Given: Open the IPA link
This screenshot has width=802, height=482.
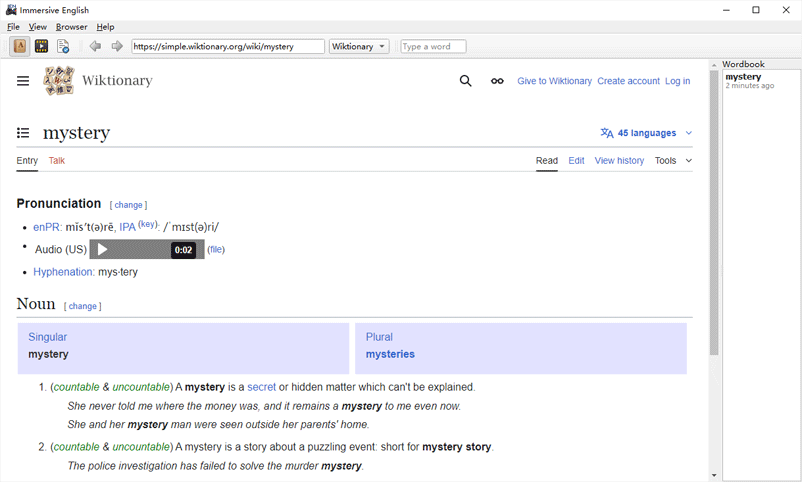Looking at the screenshot, I should coord(127,227).
